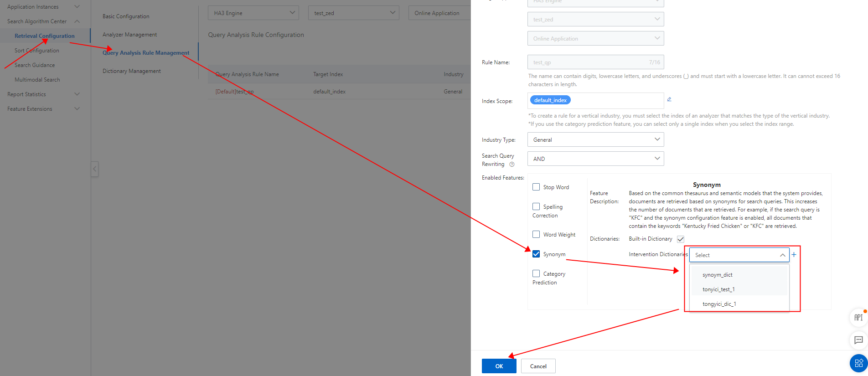
Task: Click the Target Index column header
Action: coord(328,74)
